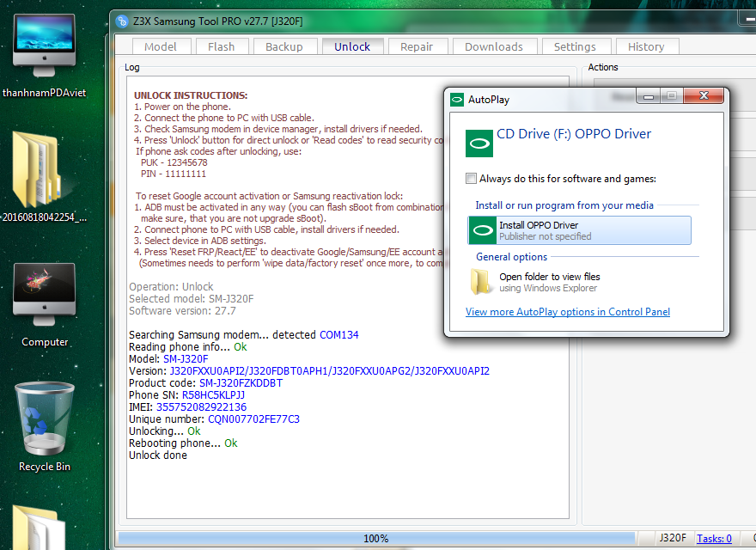Click unique number CQN007702FE77C3
756x550 pixels.
click(x=253, y=419)
